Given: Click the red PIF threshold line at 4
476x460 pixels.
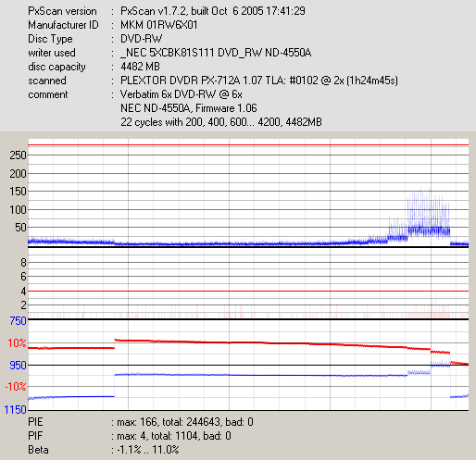Looking at the screenshot, I should pos(248,291).
